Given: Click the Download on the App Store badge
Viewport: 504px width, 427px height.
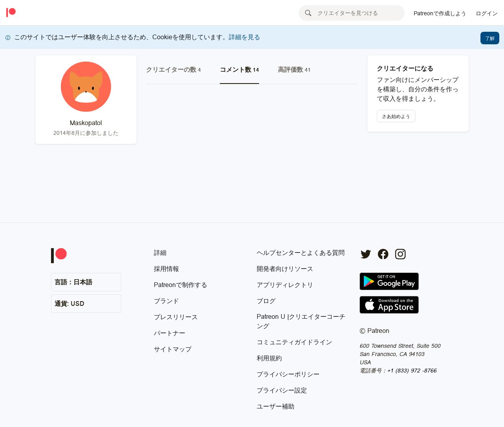Looking at the screenshot, I should coord(389,305).
